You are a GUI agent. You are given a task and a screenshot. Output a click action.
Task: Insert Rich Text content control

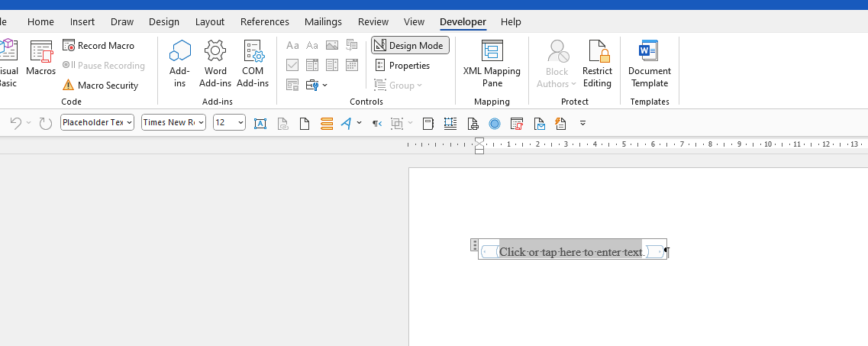click(293, 45)
